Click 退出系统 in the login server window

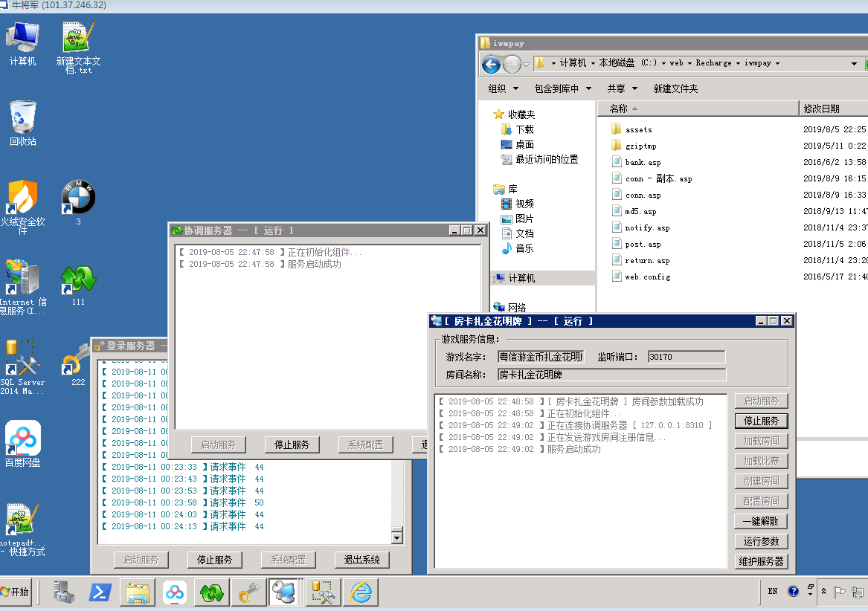pyautogui.click(x=361, y=560)
